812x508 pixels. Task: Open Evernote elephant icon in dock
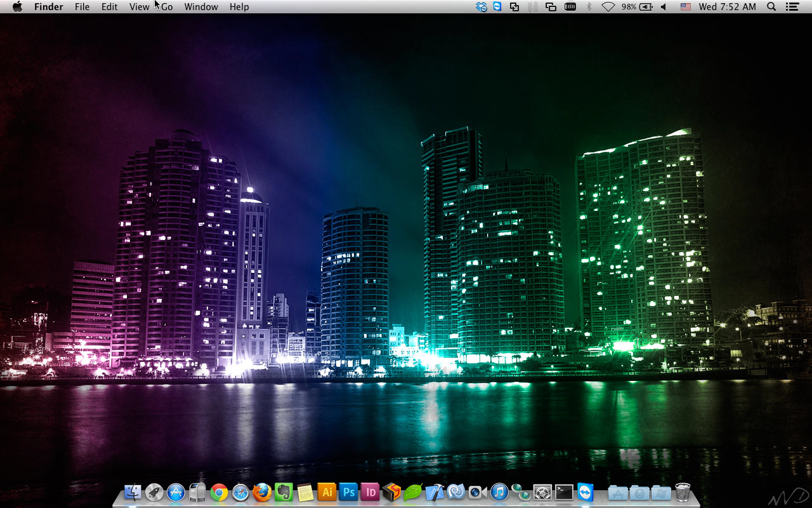point(284,492)
